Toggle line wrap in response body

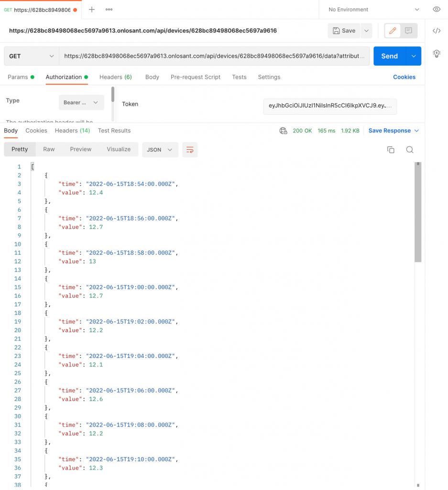pyautogui.click(x=190, y=150)
